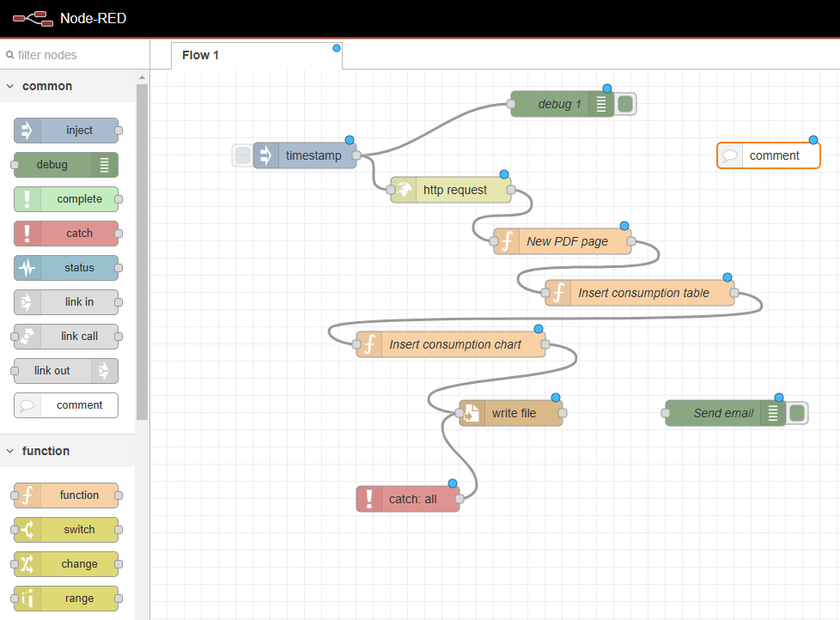Click the http request node output port
Image resolution: width=840 pixels, height=620 pixels.
(x=510, y=190)
